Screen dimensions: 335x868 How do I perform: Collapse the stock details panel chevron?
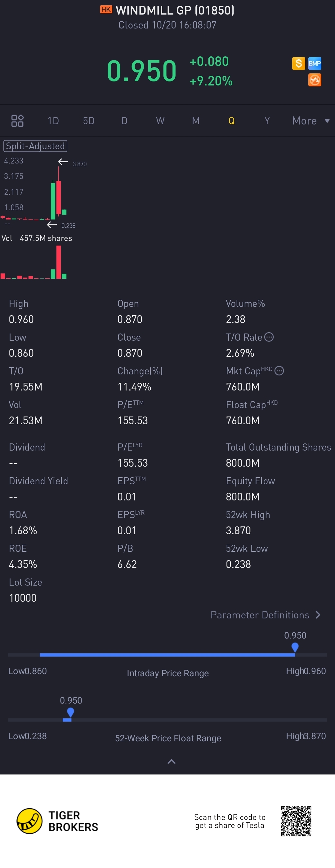click(172, 761)
